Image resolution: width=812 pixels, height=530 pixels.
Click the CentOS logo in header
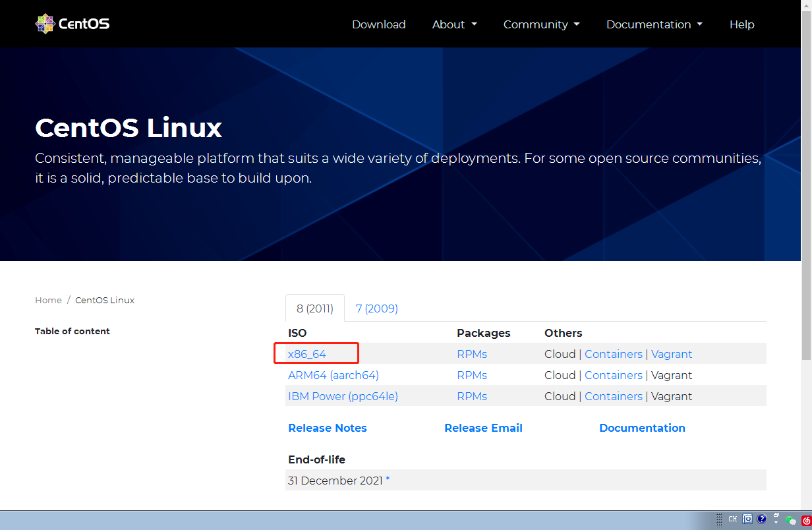(72, 24)
